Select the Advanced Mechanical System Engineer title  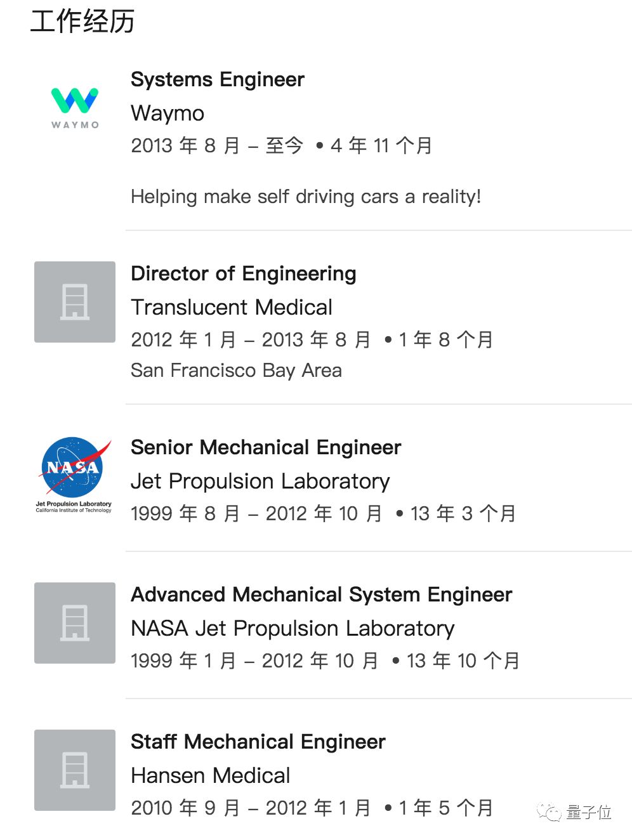pyautogui.click(x=321, y=594)
